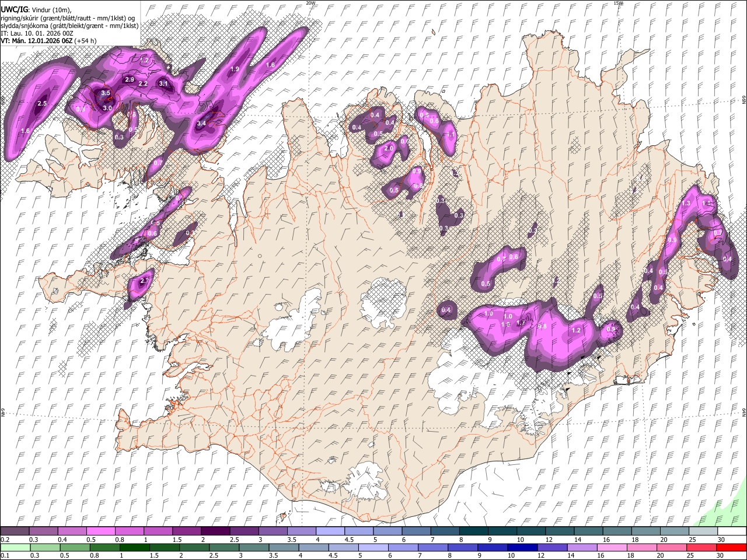Pick the blue lower swatch starting at 8
Image resolution: width=747 pixels, height=560 pixels.
tap(463, 547)
